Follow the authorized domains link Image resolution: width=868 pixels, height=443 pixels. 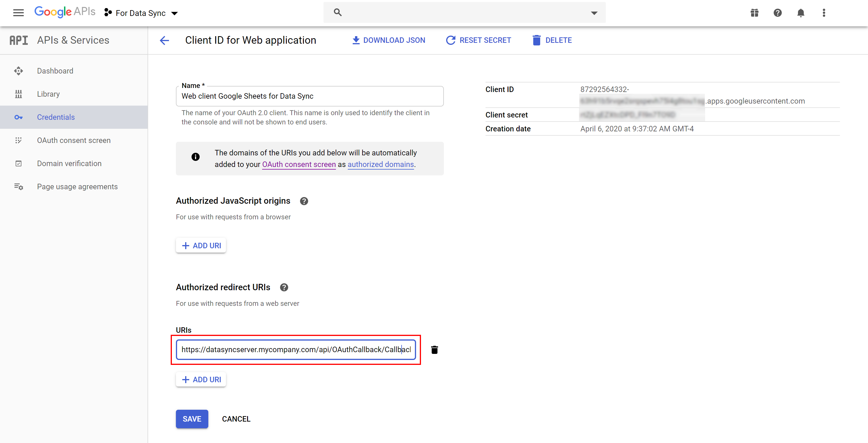tap(381, 164)
